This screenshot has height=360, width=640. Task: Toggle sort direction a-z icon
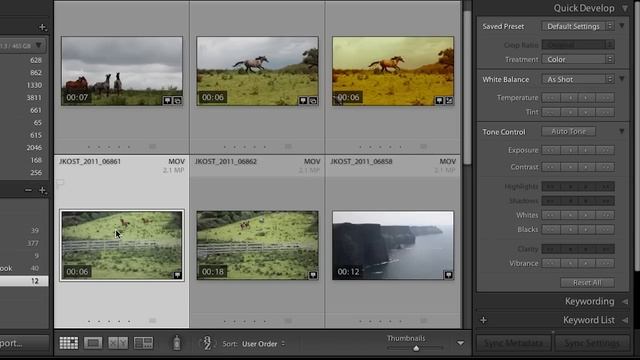click(x=207, y=343)
